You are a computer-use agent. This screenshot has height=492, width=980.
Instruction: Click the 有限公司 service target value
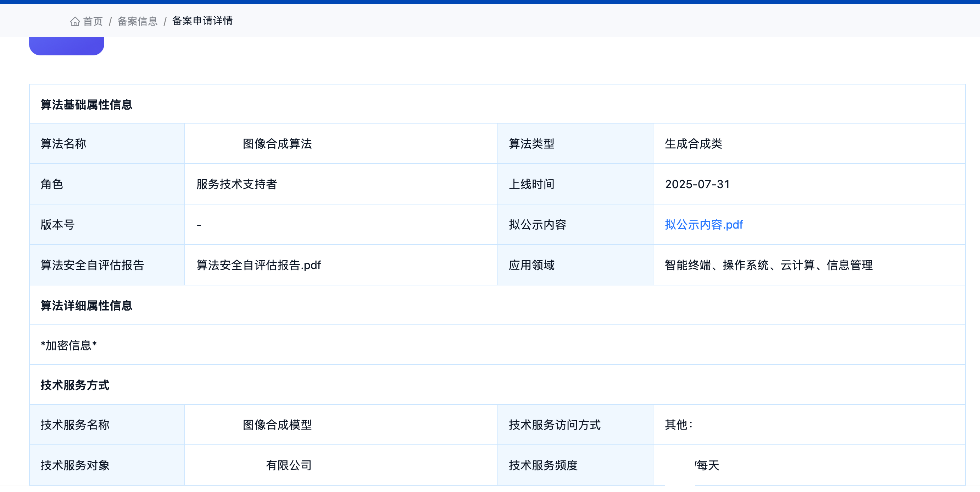(x=288, y=465)
